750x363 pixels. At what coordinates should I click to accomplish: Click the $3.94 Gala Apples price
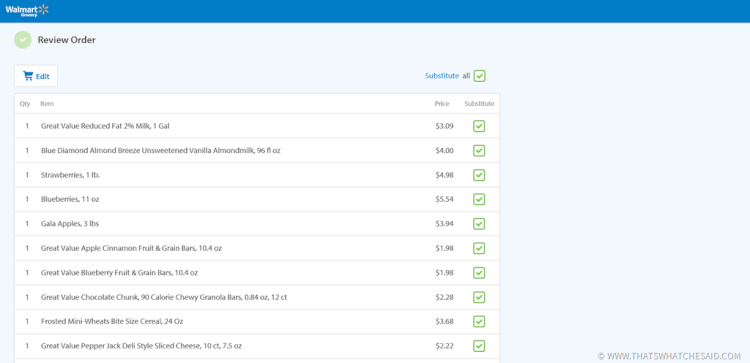[444, 224]
